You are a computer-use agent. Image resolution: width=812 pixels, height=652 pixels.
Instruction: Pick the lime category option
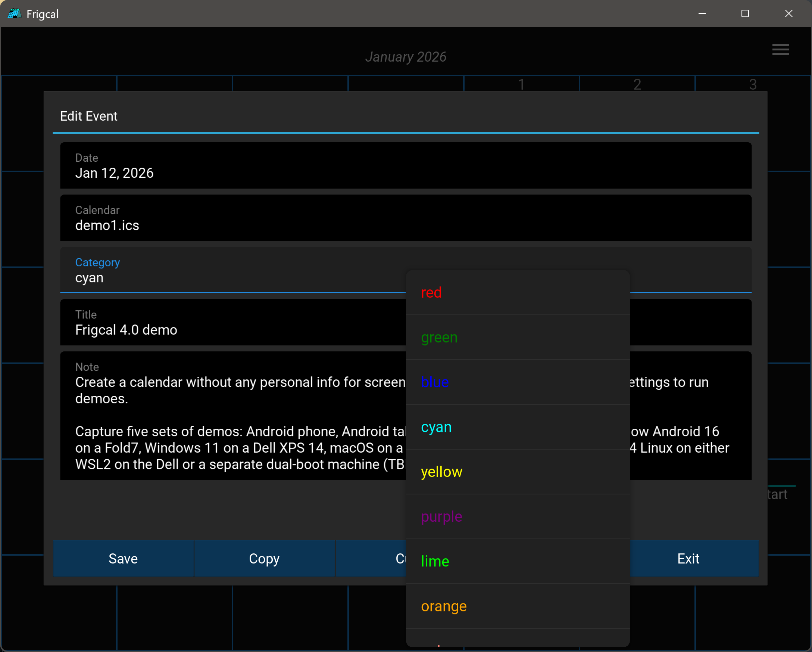(518, 562)
